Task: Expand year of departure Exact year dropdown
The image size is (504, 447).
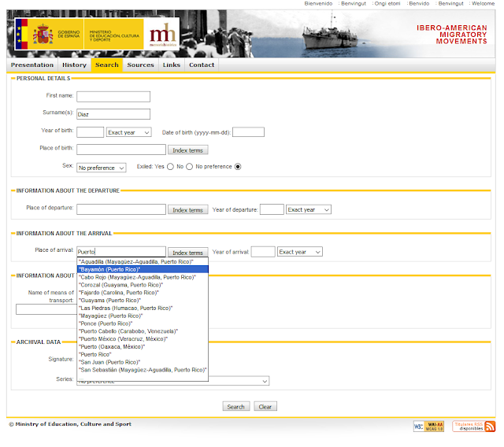Action: pyautogui.click(x=309, y=209)
